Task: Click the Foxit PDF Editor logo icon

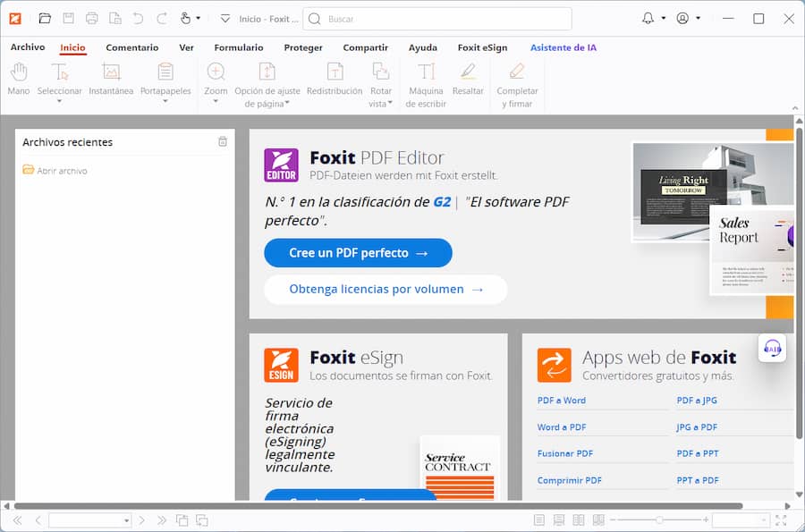Action: (x=281, y=165)
